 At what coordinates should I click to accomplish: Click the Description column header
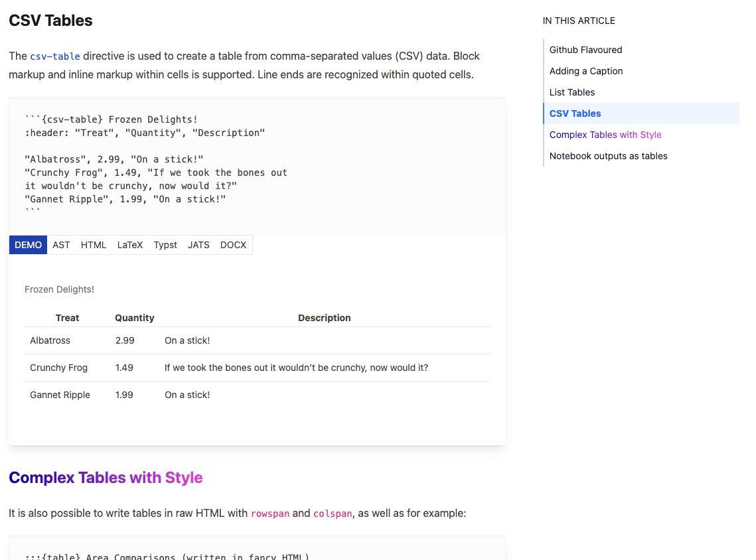324,318
